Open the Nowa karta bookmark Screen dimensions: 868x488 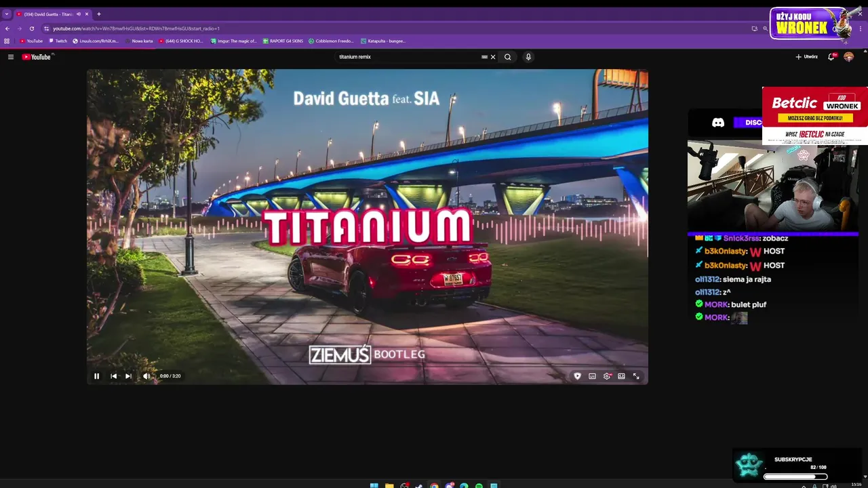(x=140, y=41)
